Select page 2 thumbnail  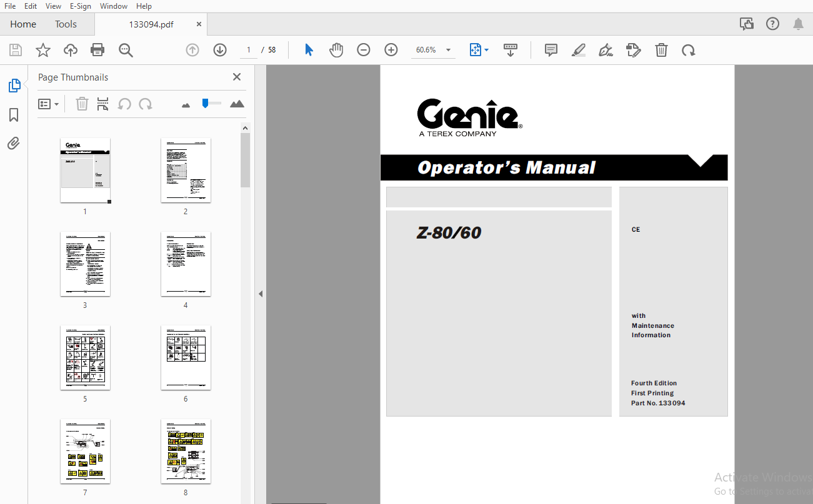coord(186,170)
